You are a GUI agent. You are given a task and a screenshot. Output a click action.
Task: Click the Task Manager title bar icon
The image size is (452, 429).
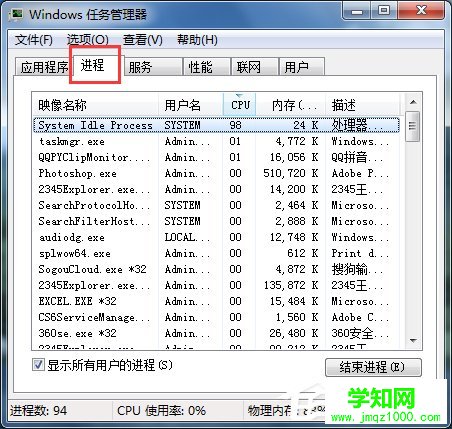pos(16,14)
